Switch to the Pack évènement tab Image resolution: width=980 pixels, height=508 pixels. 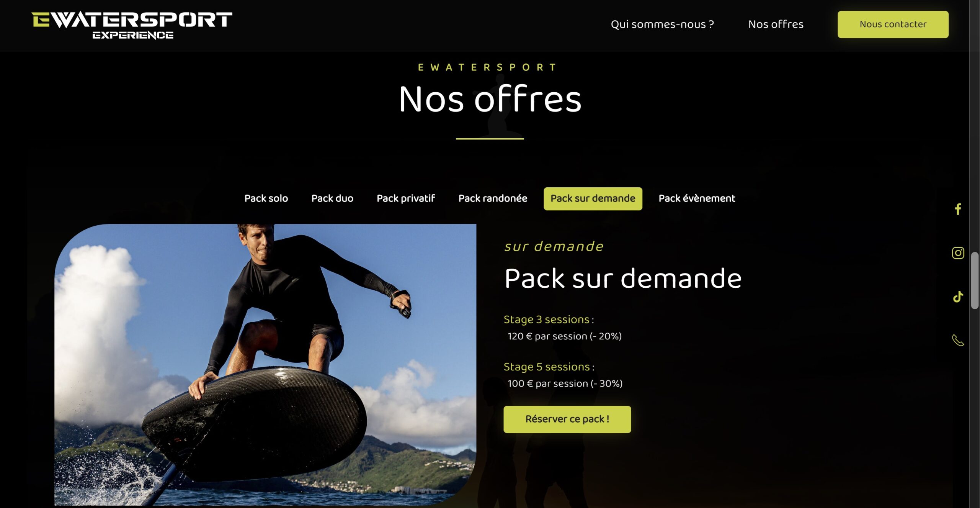[x=697, y=198]
